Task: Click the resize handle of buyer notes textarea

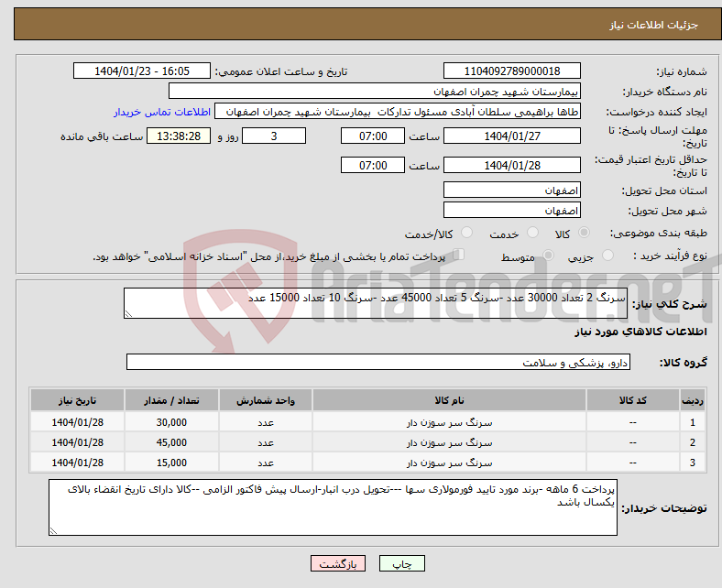Action: tap(53, 531)
